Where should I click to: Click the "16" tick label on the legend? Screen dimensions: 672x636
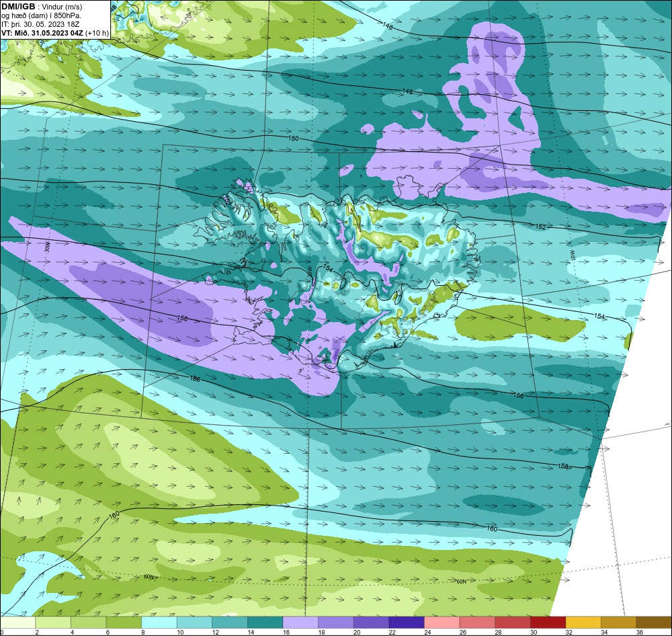point(286,632)
